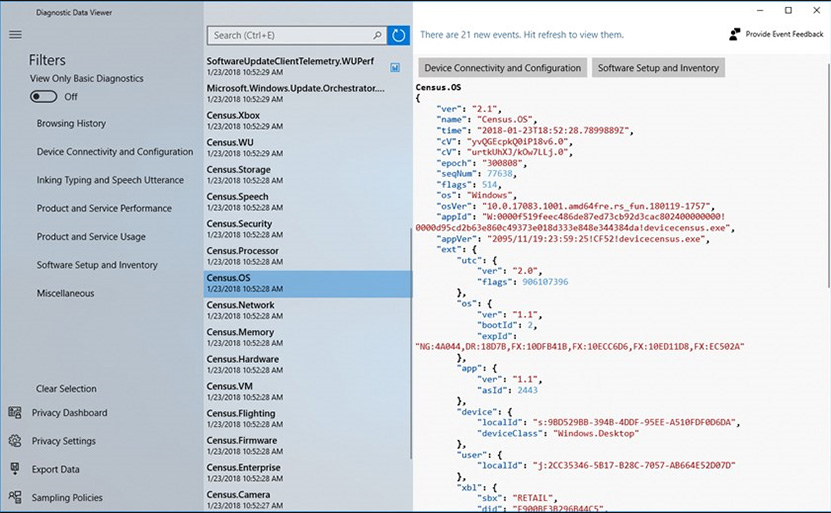
Task: Select the Census.Enterprise event
Action: [x=307, y=472]
